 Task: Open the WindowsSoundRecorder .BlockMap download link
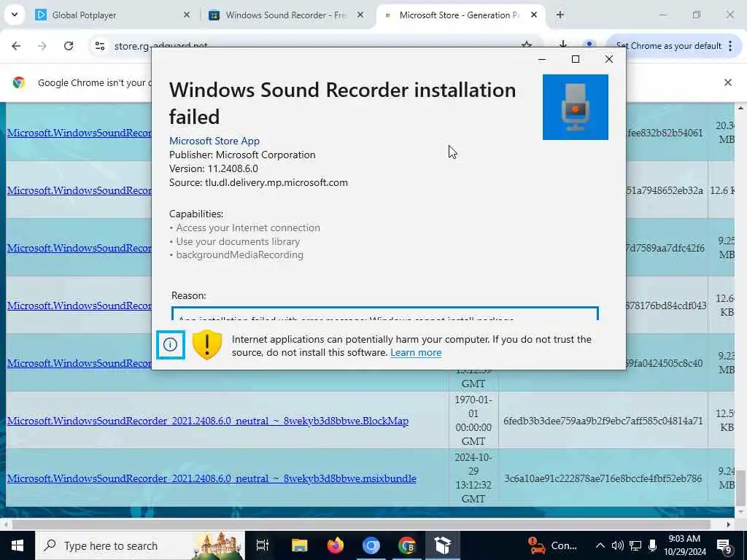pyautogui.click(x=208, y=421)
